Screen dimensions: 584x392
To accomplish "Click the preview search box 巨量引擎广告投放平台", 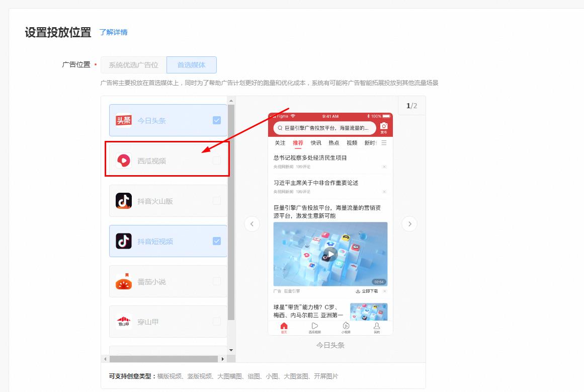I will [324, 128].
